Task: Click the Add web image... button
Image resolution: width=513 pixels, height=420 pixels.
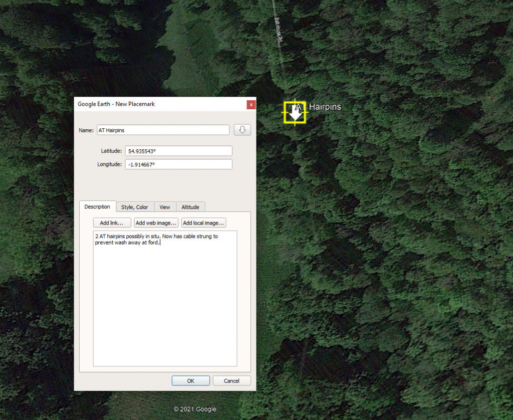Action: [156, 223]
